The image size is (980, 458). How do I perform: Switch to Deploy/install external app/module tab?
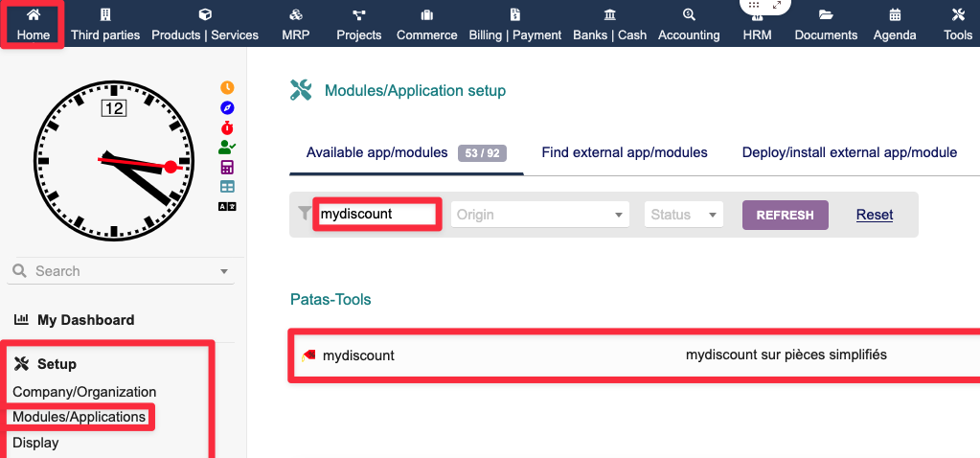849,152
